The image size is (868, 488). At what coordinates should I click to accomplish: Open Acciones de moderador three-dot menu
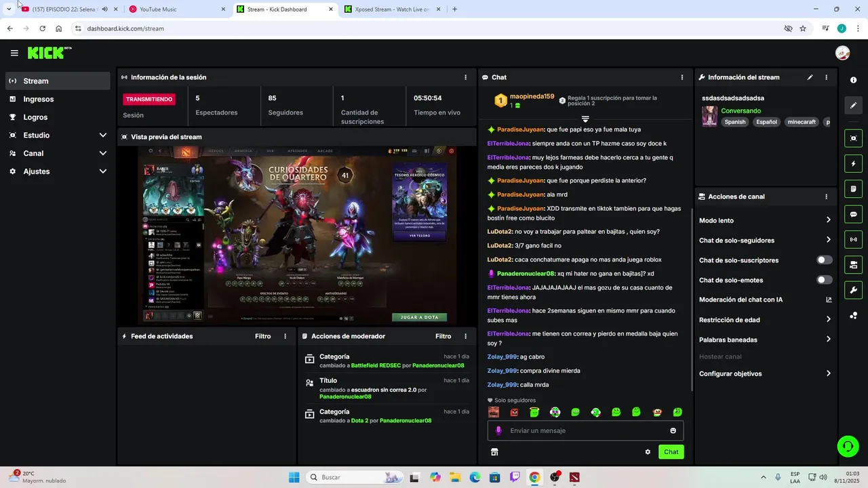(465, 336)
